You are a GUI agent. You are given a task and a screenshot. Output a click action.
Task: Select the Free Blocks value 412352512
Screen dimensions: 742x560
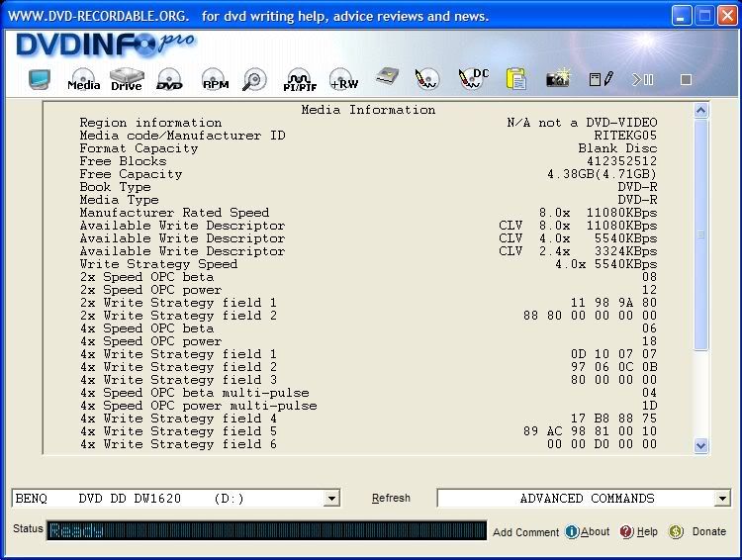click(621, 161)
